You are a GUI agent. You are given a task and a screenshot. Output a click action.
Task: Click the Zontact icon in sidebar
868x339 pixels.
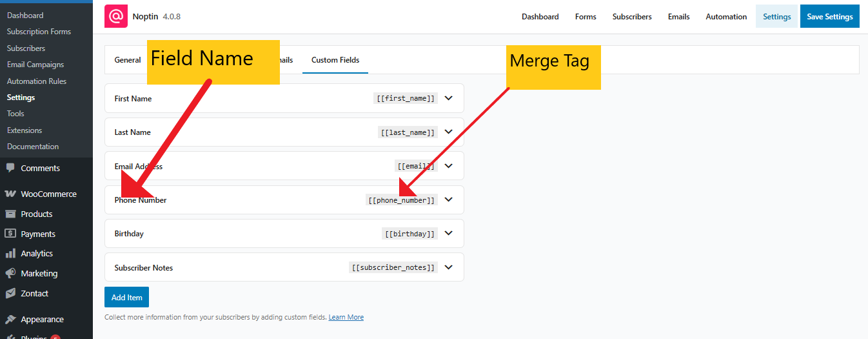click(x=10, y=293)
